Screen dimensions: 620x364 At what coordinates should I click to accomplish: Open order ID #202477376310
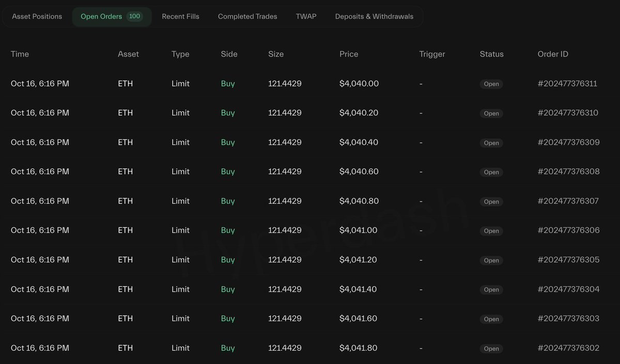568,113
